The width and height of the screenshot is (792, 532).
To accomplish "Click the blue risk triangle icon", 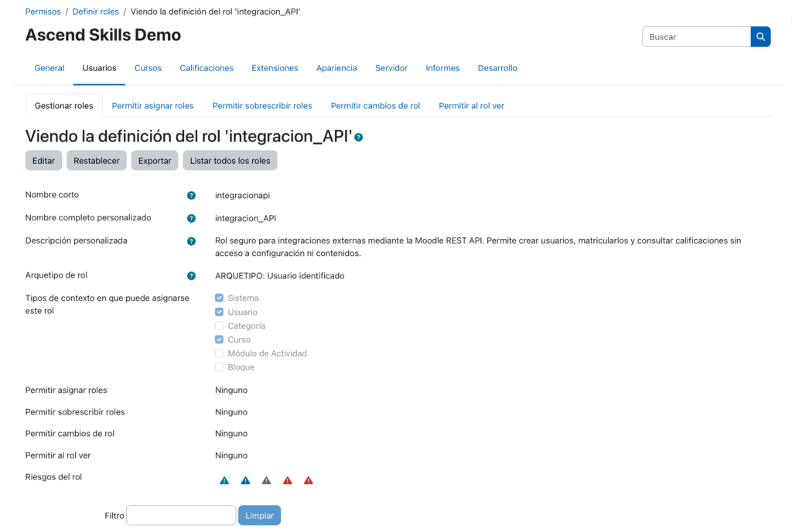I will [245, 480].
